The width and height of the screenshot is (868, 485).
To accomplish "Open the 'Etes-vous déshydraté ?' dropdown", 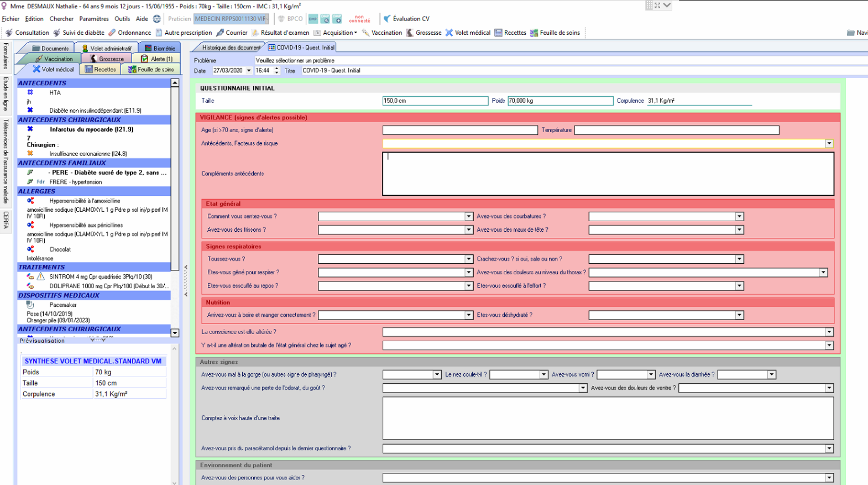I will click(739, 315).
